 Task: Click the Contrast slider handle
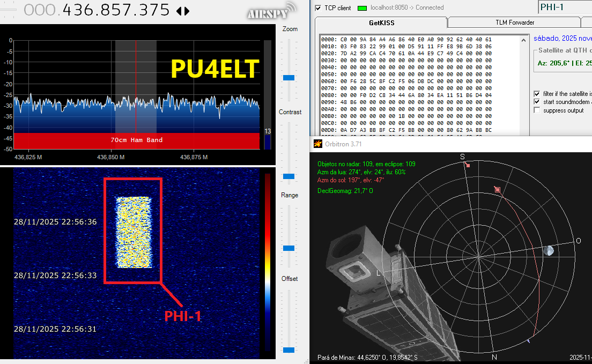coord(288,176)
